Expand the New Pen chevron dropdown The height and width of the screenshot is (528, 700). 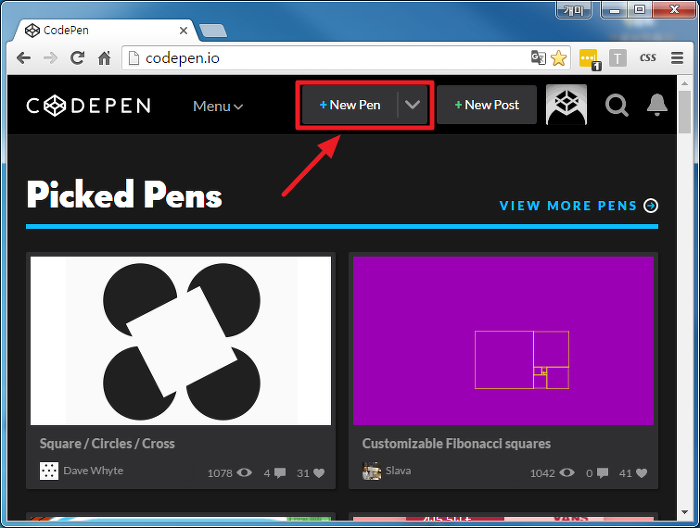412,105
